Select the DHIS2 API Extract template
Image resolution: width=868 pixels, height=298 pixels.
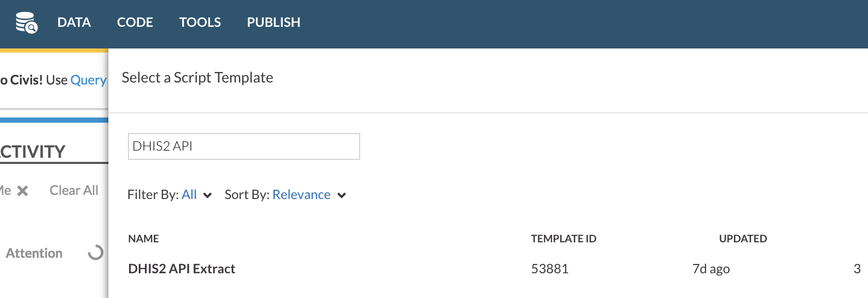182,269
